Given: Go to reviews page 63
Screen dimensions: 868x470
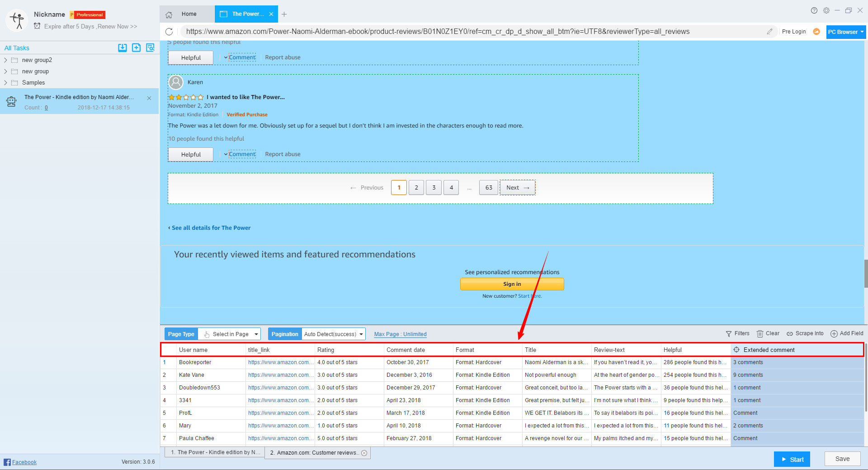Looking at the screenshot, I should (x=489, y=187).
